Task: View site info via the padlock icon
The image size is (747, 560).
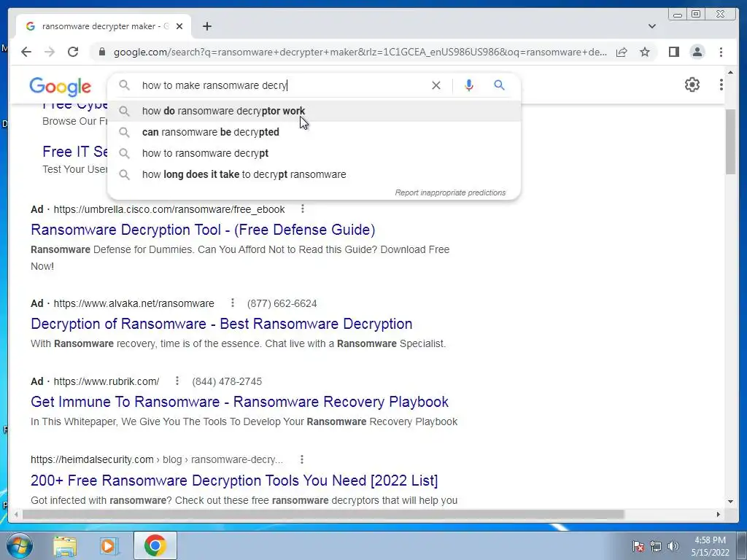Action: click(x=101, y=52)
